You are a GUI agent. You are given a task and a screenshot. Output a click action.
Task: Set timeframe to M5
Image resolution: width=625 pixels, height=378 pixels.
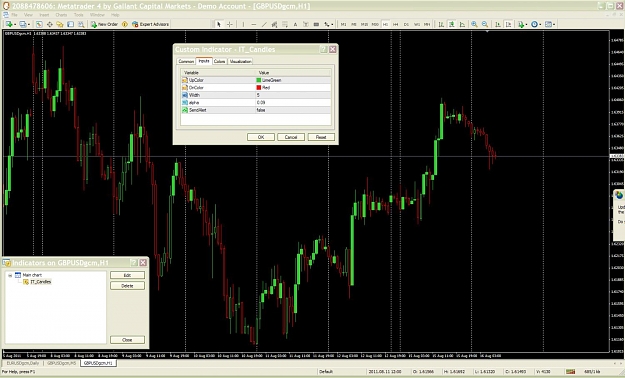[354, 24]
